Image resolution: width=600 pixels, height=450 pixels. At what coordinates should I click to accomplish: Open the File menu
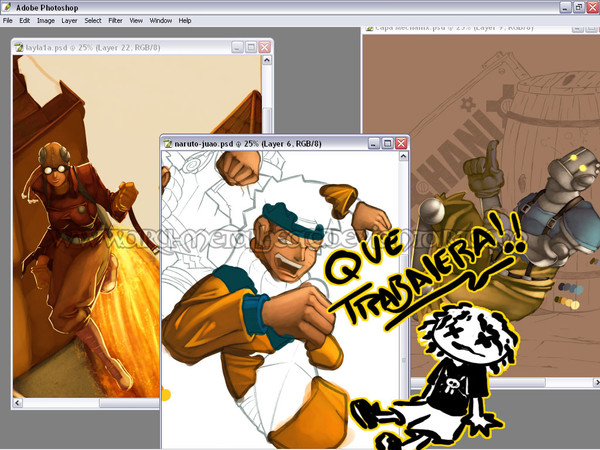(x=8, y=21)
